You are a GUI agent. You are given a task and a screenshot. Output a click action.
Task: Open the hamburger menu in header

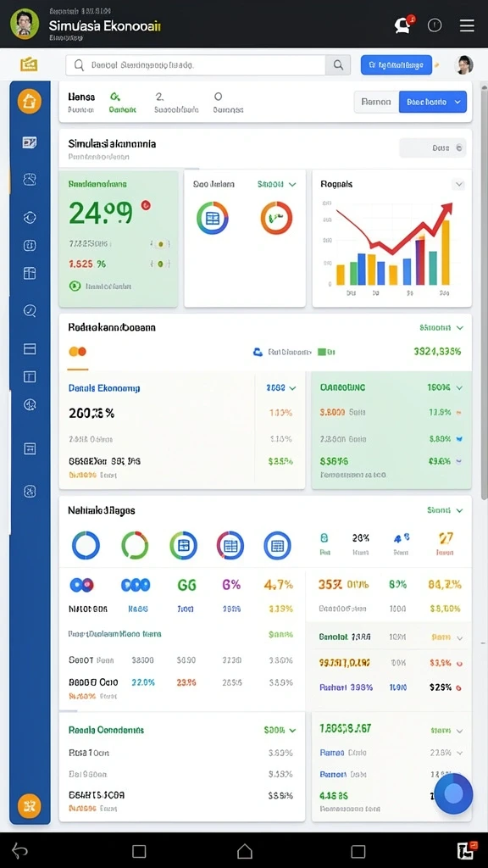click(467, 25)
